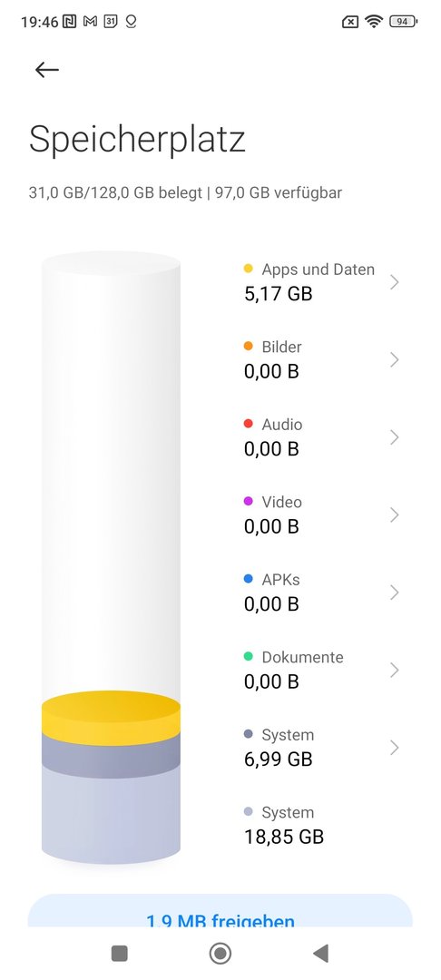441x980 pixels.
Task: Expand Apps und Daten chevron
Action: click(394, 282)
